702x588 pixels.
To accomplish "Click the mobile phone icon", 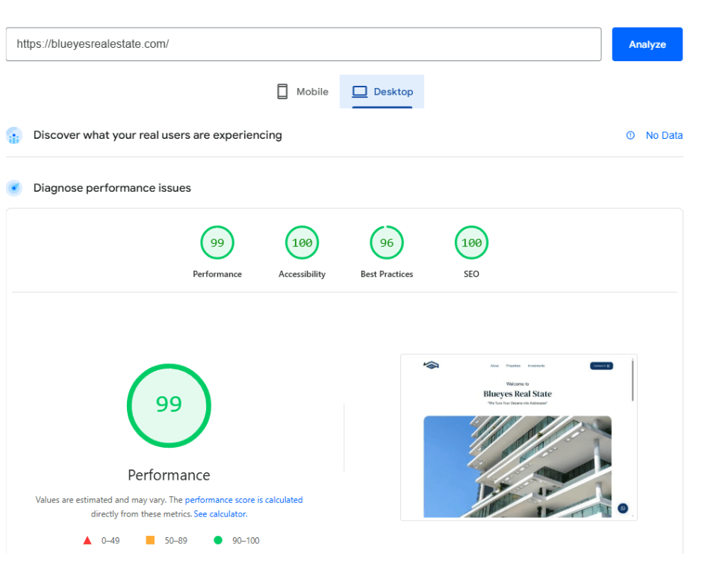I will tap(282, 92).
